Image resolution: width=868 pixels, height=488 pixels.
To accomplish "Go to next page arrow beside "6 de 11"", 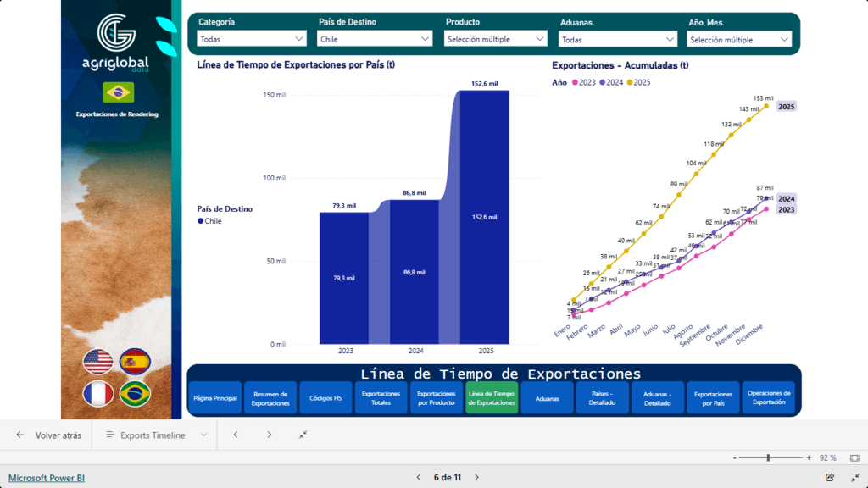I will (x=479, y=477).
